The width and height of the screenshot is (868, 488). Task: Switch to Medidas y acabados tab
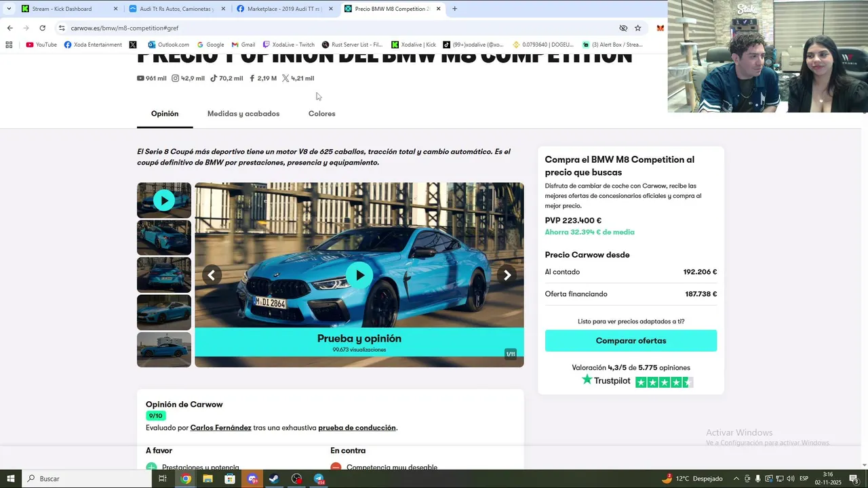[x=243, y=114]
